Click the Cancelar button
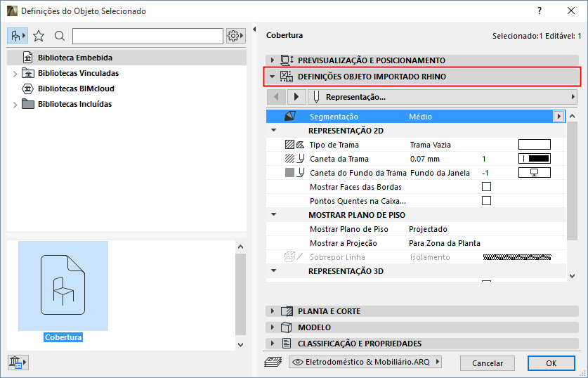This screenshot has height=378, width=588. coord(487,363)
